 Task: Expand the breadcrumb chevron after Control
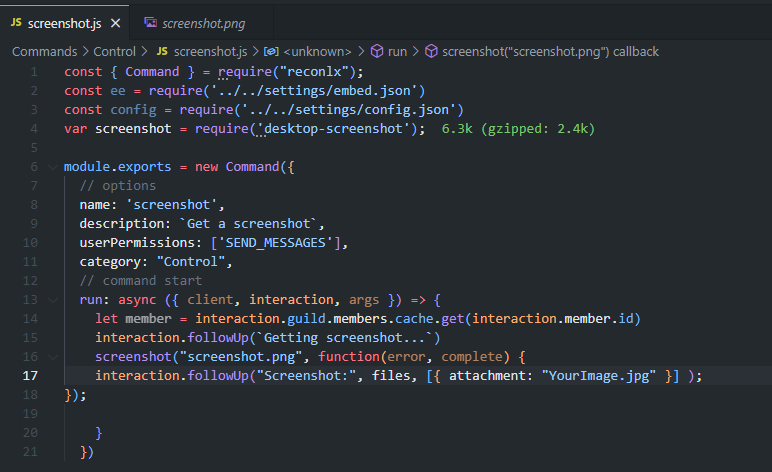(144, 51)
